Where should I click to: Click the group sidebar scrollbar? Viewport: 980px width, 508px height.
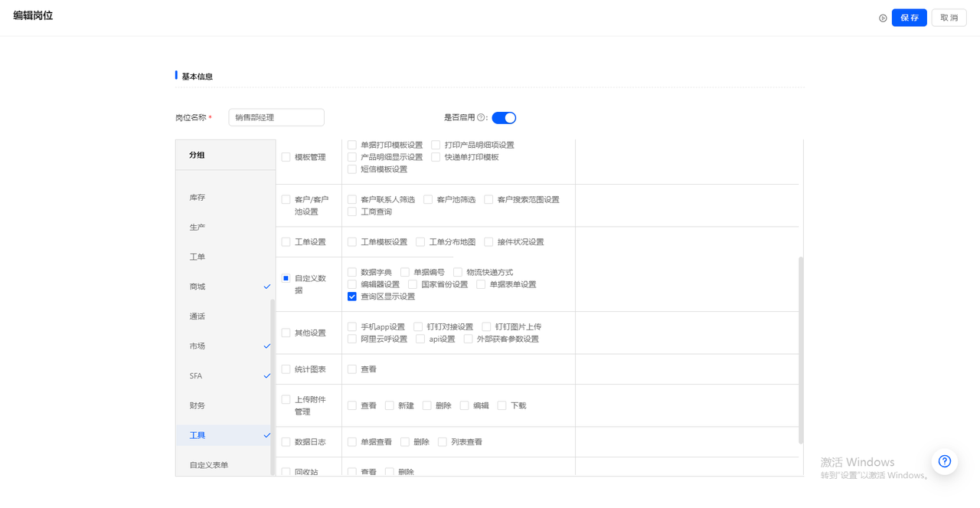point(273,387)
